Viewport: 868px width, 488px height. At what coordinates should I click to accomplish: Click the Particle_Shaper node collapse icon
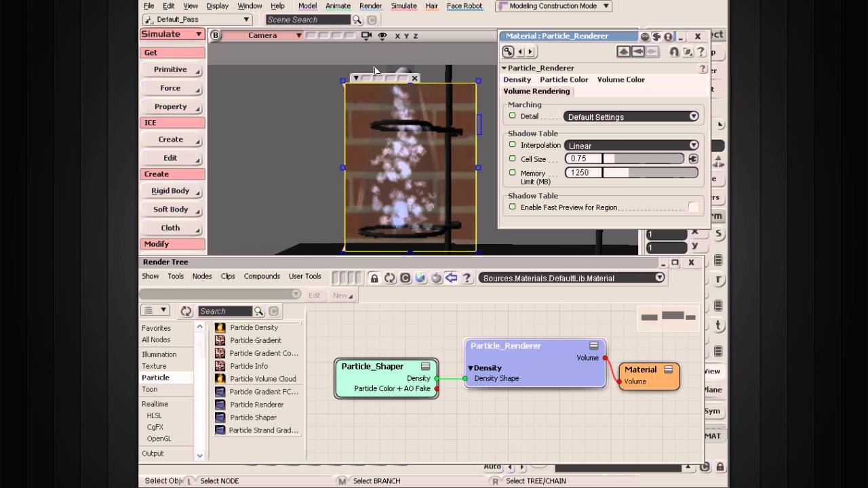click(425, 366)
